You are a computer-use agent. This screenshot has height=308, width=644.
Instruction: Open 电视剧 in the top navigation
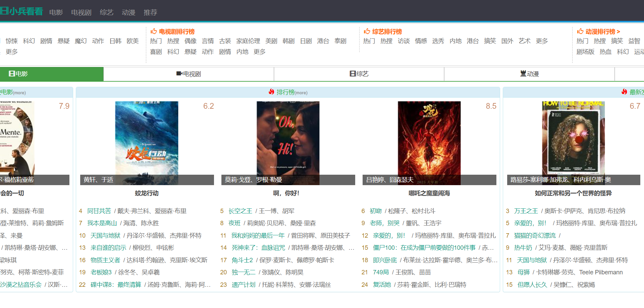point(81,12)
